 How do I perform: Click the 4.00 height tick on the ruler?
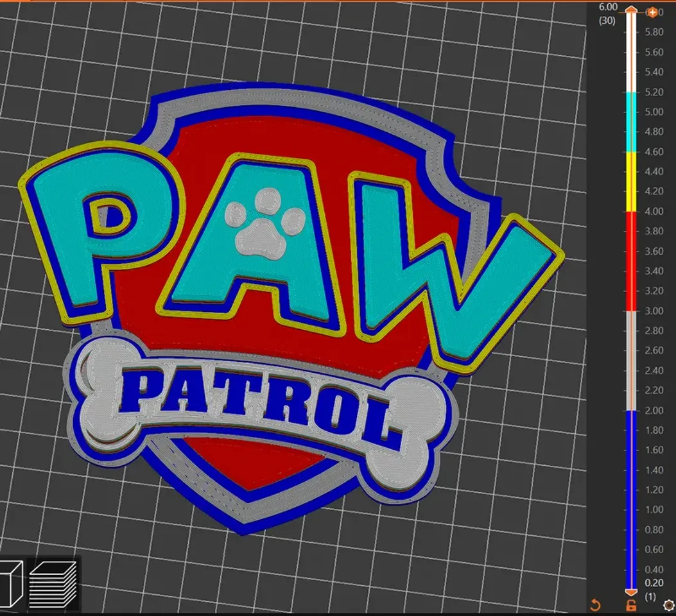654,212
